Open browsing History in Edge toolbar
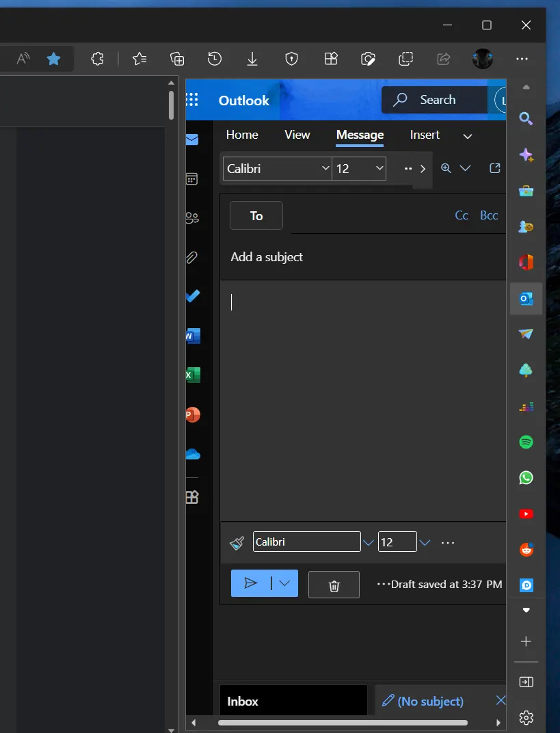 pos(215,59)
